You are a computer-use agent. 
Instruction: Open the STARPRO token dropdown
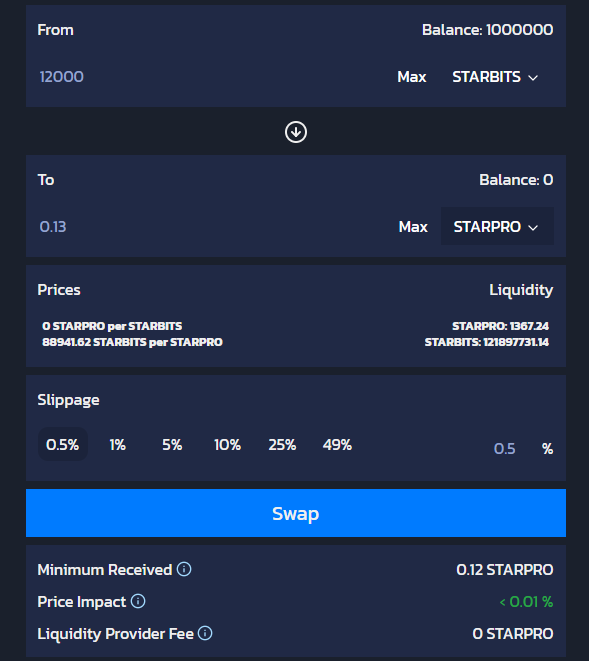click(x=498, y=226)
